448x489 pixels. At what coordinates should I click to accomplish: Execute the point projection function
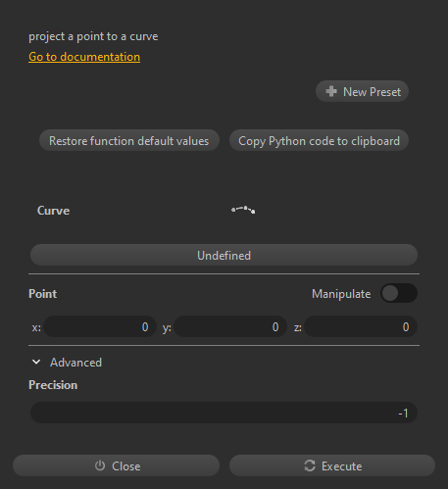(332, 465)
